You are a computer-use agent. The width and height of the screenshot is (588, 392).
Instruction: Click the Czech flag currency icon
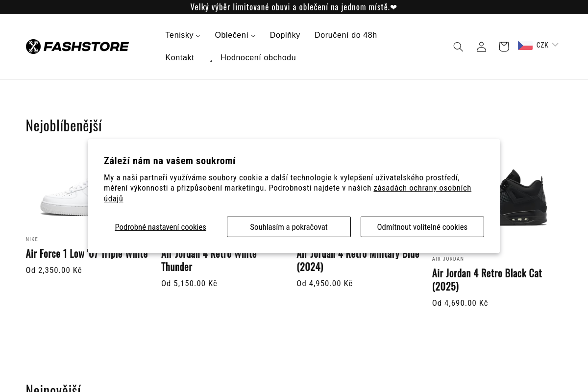pyautogui.click(x=524, y=45)
